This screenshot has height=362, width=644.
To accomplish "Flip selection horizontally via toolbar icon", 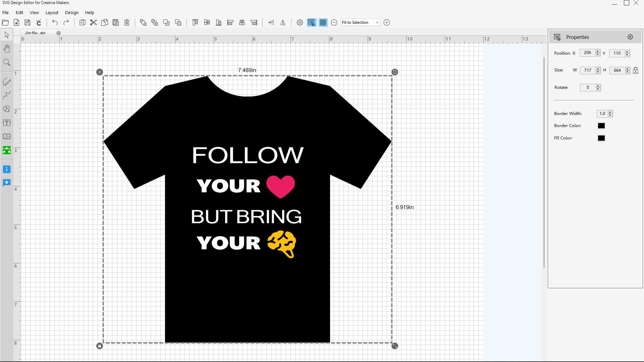I will [x=283, y=22].
